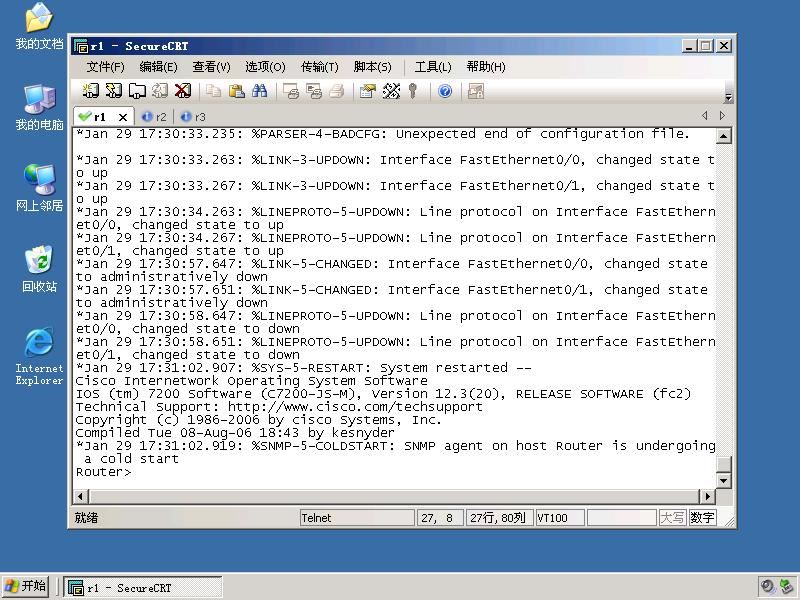Click the 网上邻居 desktop icon
Image resolution: width=800 pixels, height=600 pixels.
coord(39,188)
